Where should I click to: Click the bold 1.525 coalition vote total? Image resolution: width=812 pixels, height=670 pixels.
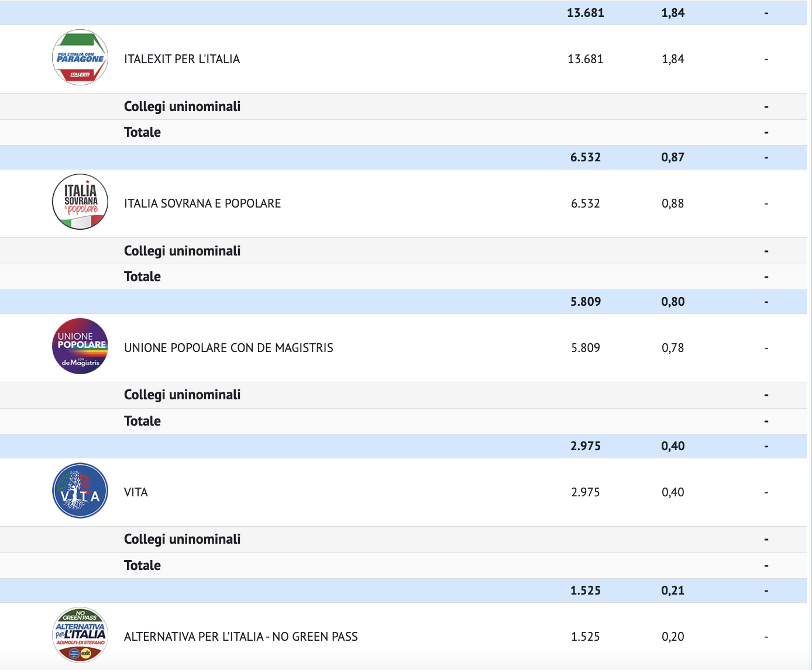[x=586, y=590]
